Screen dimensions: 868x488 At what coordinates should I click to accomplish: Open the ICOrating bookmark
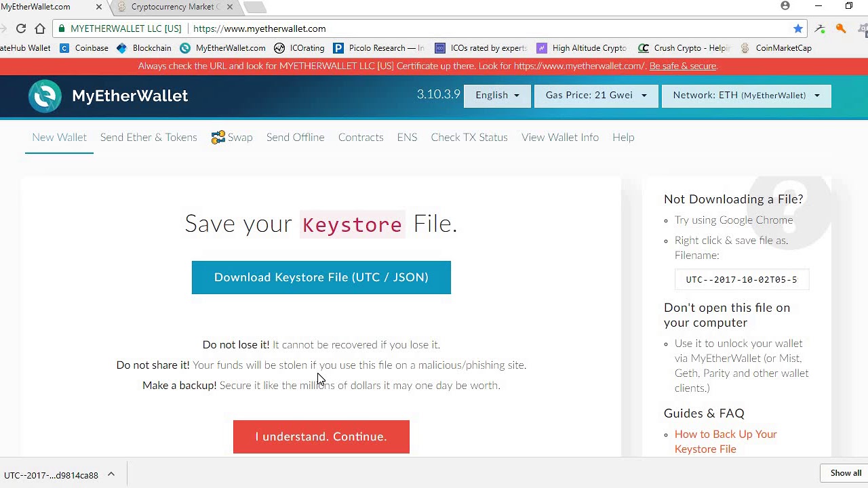point(300,48)
